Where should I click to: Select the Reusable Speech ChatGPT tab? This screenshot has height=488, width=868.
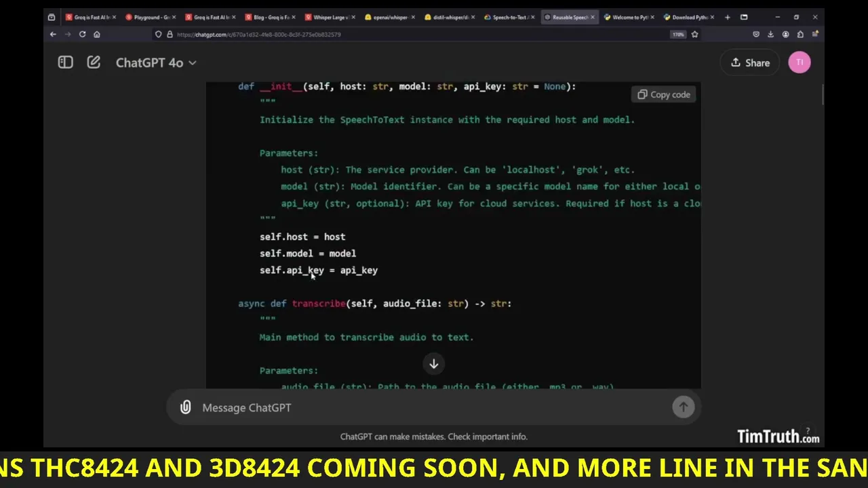point(568,17)
